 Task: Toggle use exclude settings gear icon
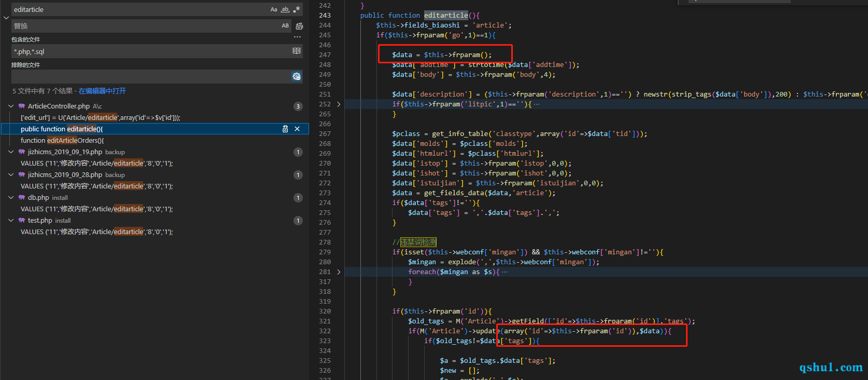297,76
